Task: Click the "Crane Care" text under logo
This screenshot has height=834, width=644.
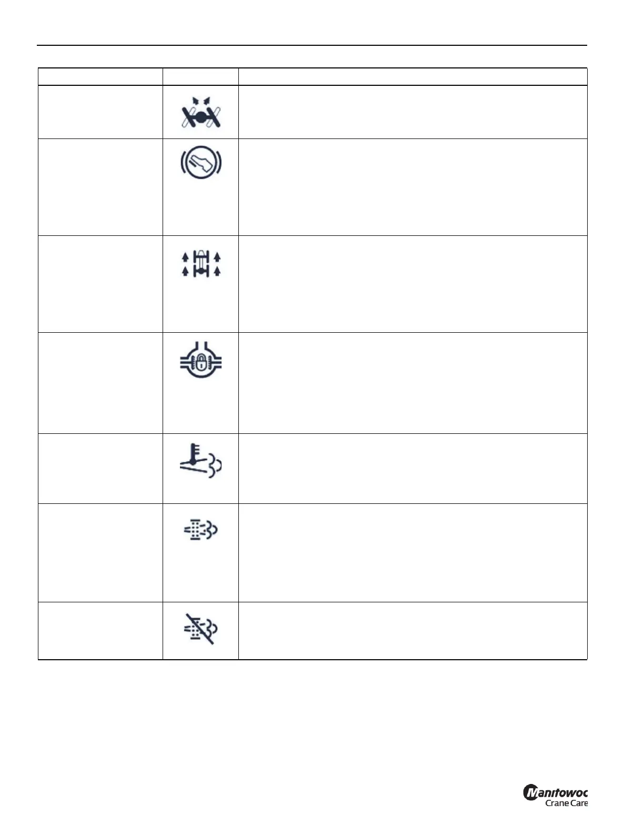Action: click(566, 803)
